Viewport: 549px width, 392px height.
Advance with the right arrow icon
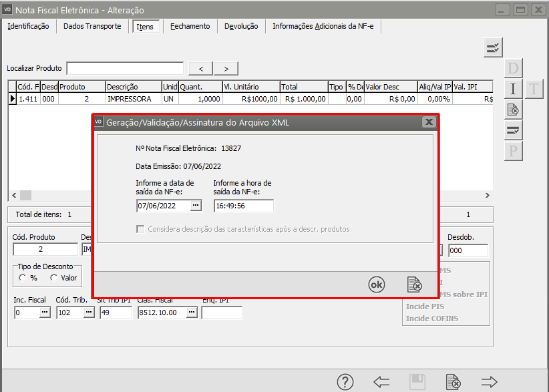pos(490,382)
